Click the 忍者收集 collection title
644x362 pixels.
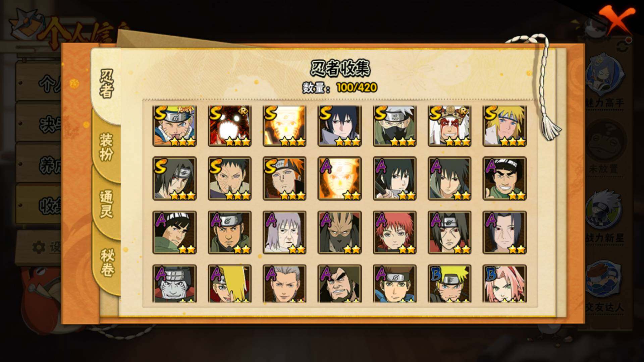coord(340,69)
